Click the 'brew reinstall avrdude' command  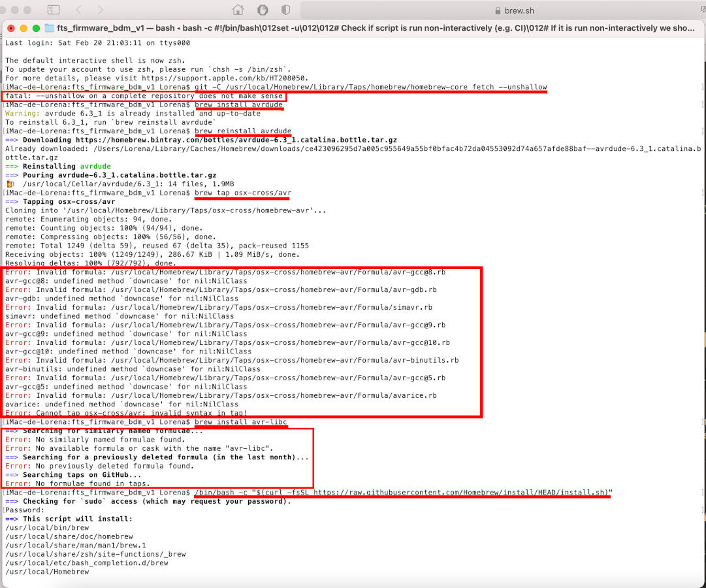tap(243, 131)
